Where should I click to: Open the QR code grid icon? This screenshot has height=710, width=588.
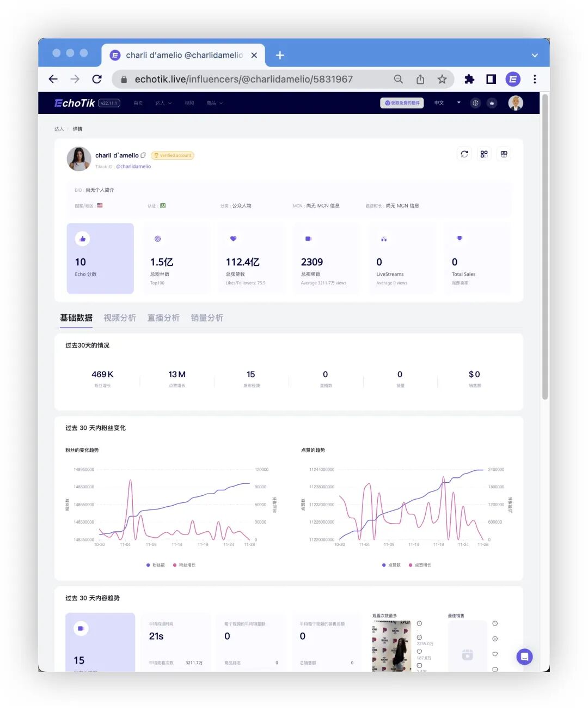pyautogui.click(x=484, y=154)
